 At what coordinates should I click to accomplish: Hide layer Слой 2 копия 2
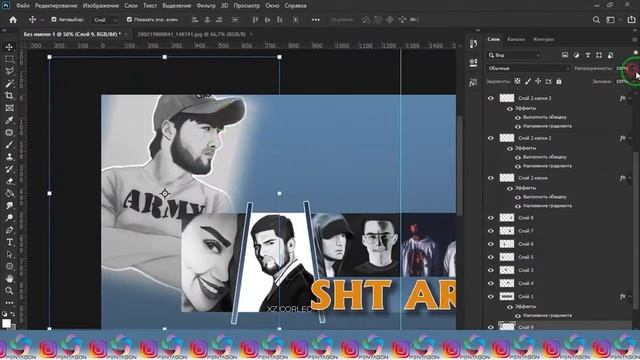pyautogui.click(x=491, y=138)
